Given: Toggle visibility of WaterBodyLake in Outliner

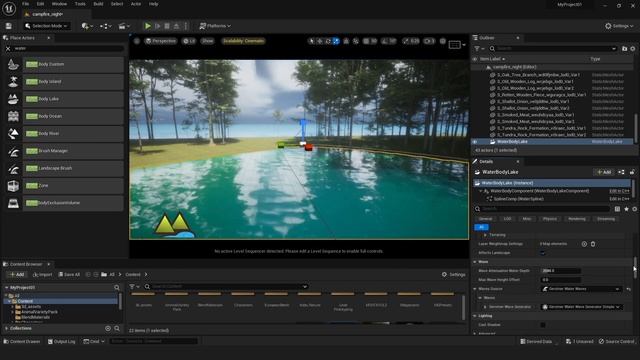Looking at the screenshot, I should [475, 142].
